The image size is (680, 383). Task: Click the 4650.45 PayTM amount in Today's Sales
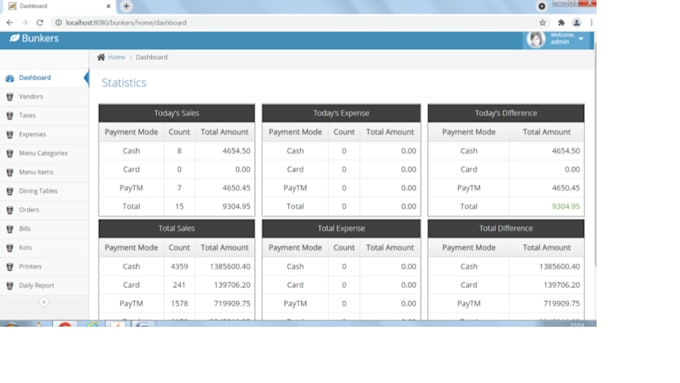[236, 188]
